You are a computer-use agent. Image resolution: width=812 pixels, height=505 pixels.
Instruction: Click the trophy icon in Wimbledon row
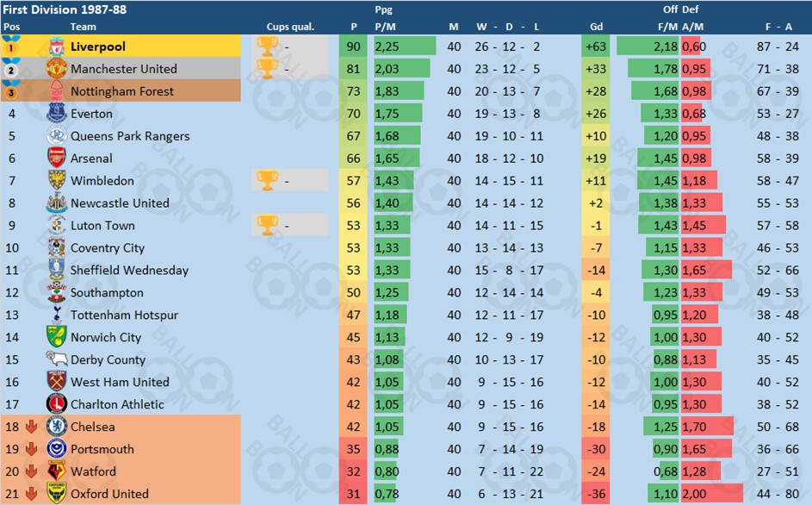267,180
